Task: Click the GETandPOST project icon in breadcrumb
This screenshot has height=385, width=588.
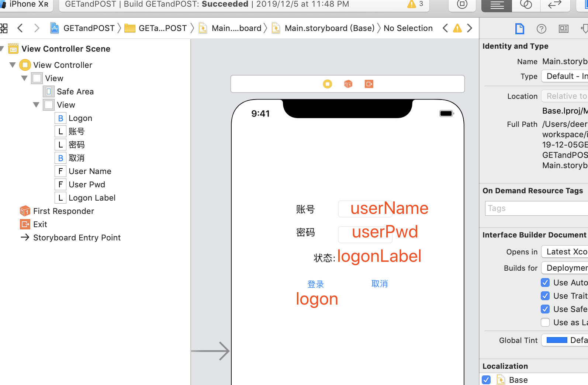Action: click(x=55, y=28)
